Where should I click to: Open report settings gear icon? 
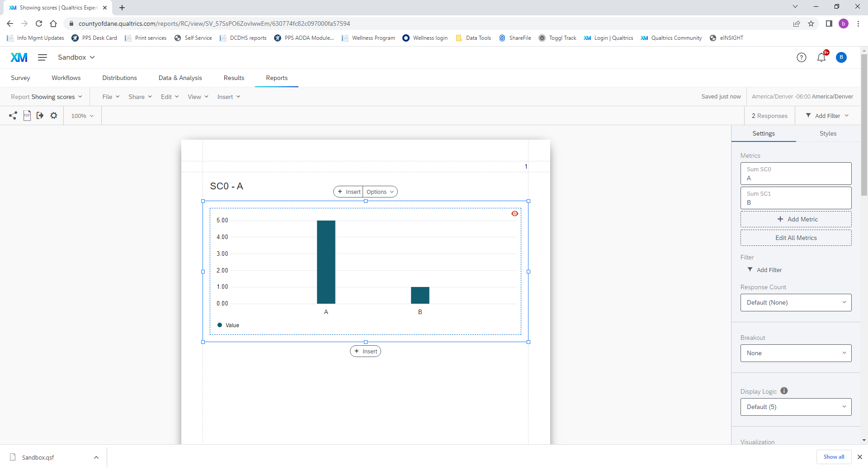54,116
